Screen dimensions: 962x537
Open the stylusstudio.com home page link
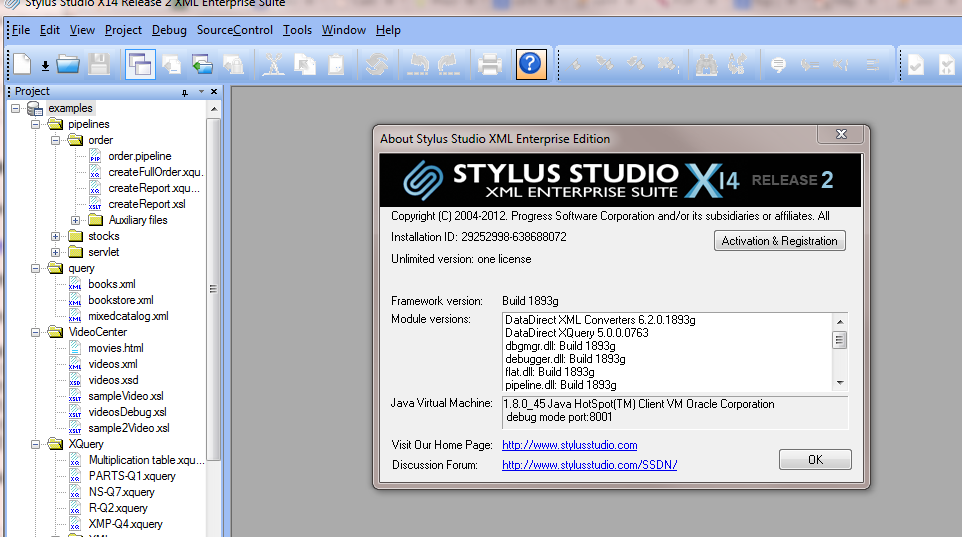coord(569,445)
